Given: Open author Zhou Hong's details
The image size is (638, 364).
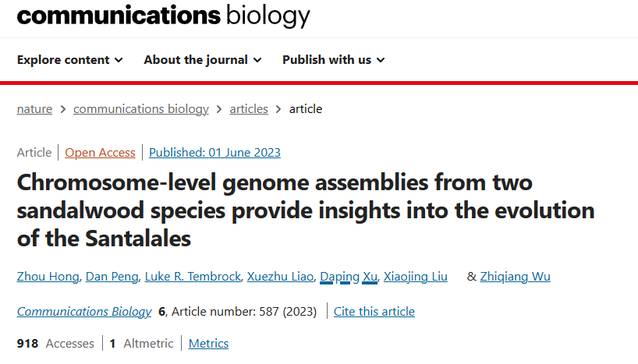Looking at the screenshot, I should tap(47, 276).
